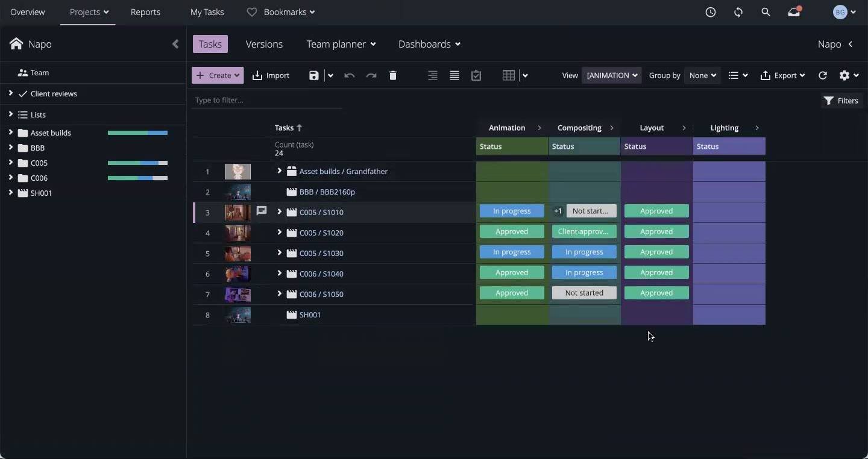868x459 pixels.
Task: Collapse the left sidebar arrow
Action: coord(175,44)
